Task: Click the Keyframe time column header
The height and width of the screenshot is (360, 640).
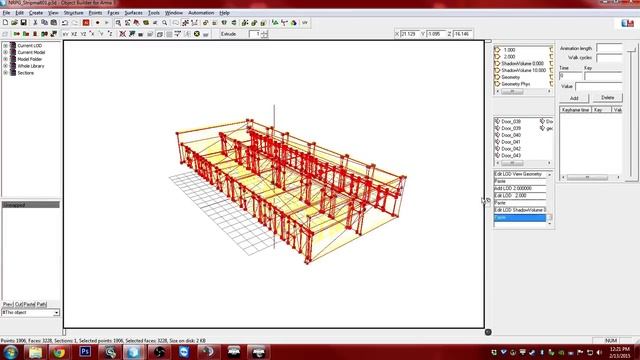Action: coord(576,110)
